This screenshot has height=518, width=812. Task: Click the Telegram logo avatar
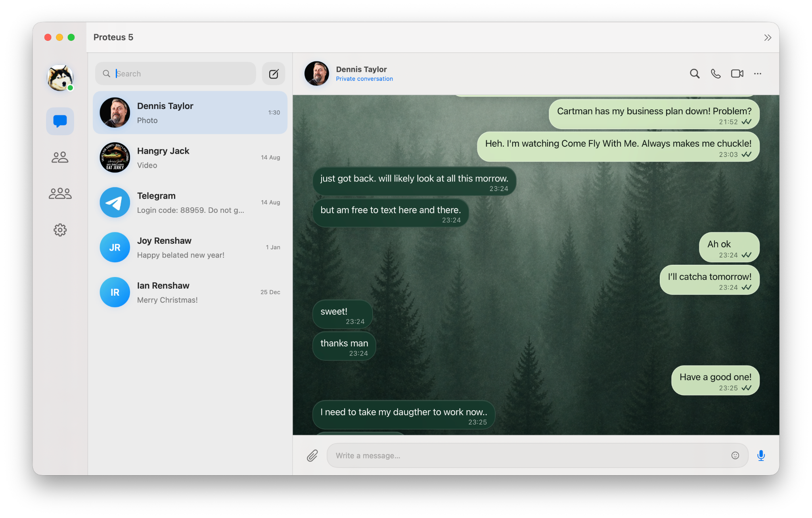click(x=115, y=202)
